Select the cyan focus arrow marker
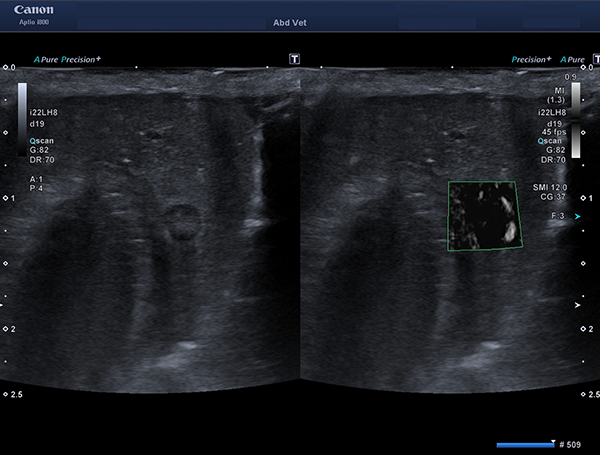The height and width of the screenshot is (455, 600). tap(577, 217)
